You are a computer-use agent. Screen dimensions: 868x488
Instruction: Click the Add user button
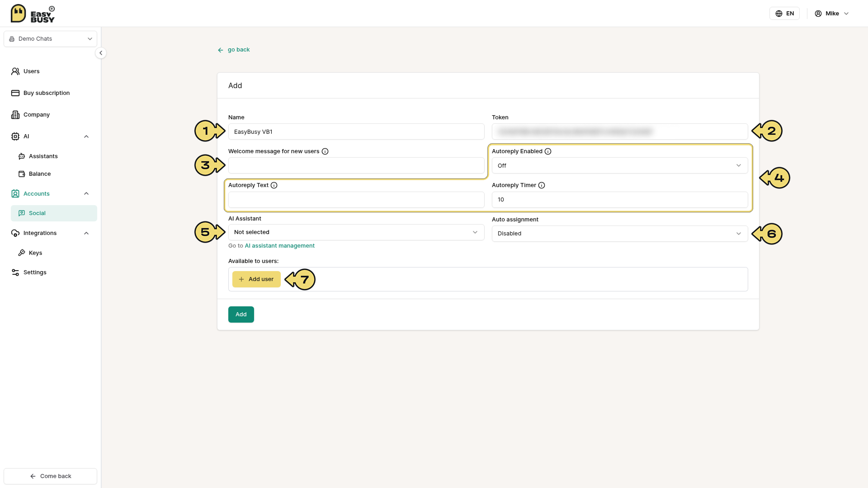[256, 279]
